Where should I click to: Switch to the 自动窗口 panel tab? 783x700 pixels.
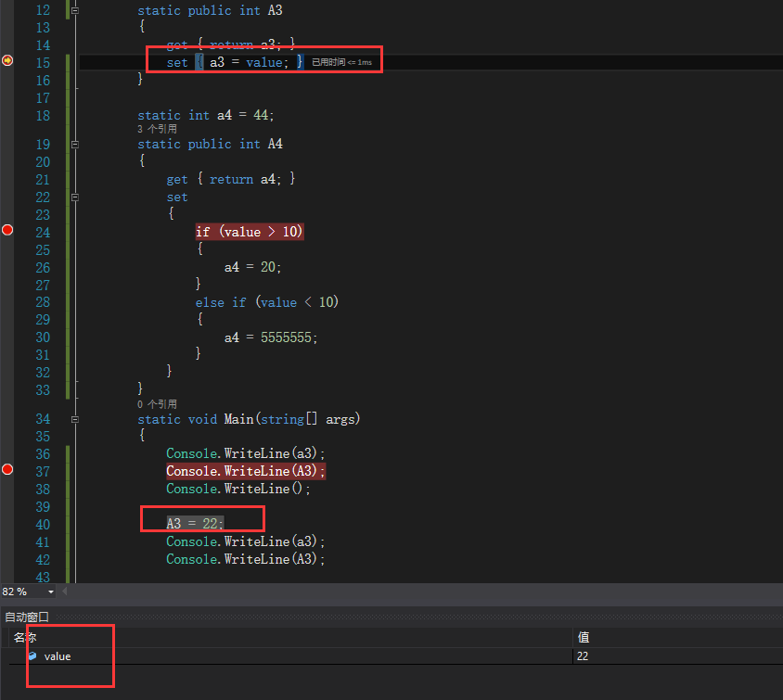coord(27,616)
